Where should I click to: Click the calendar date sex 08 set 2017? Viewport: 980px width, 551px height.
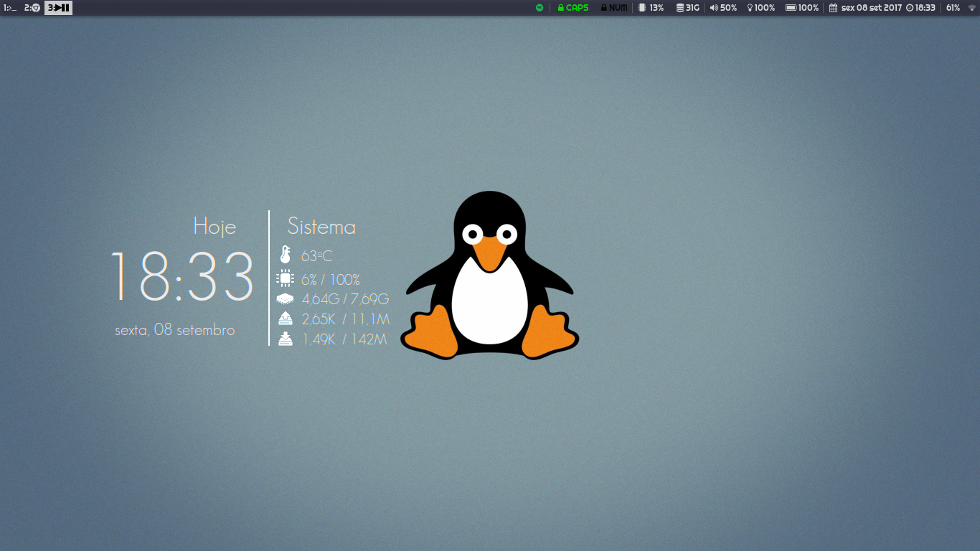pyautogui.click(x=865, y=8)
